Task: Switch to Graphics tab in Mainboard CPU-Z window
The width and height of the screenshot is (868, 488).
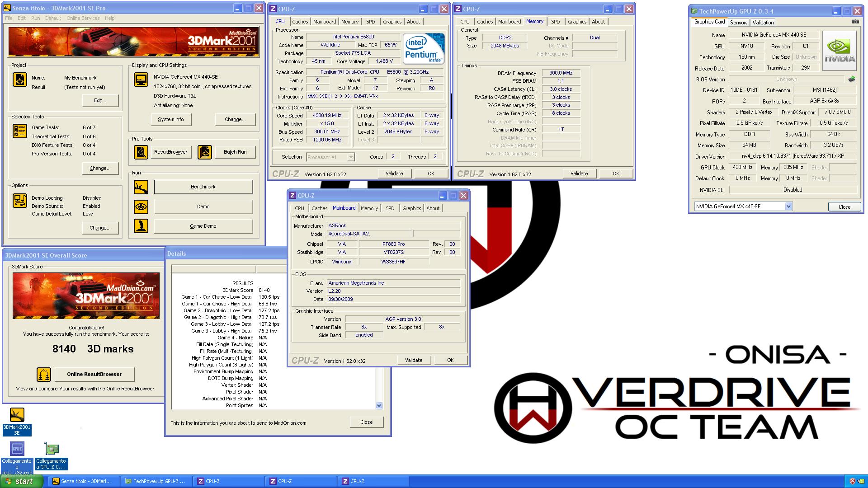Action: click(412, 208)
